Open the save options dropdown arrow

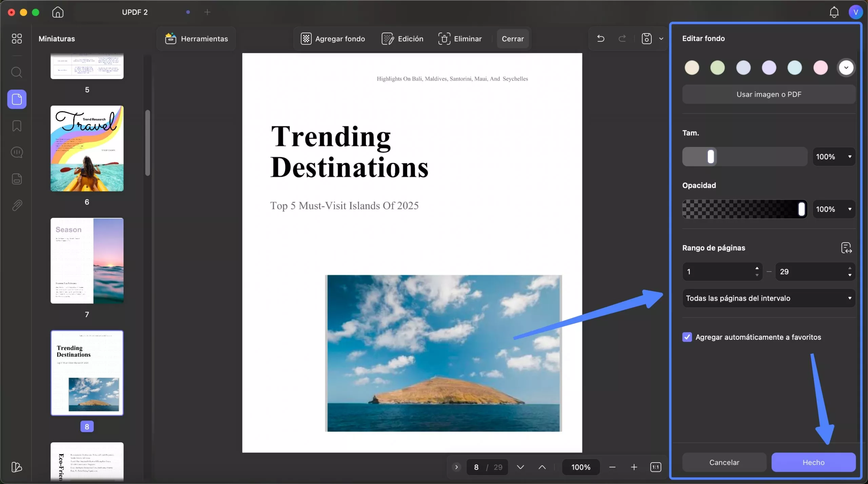(661, 38)
